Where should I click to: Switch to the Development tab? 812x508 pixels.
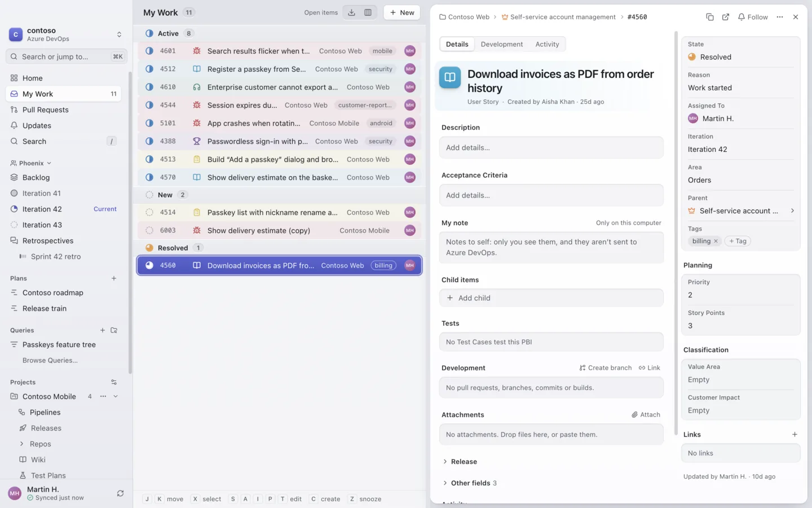[501, 44]
